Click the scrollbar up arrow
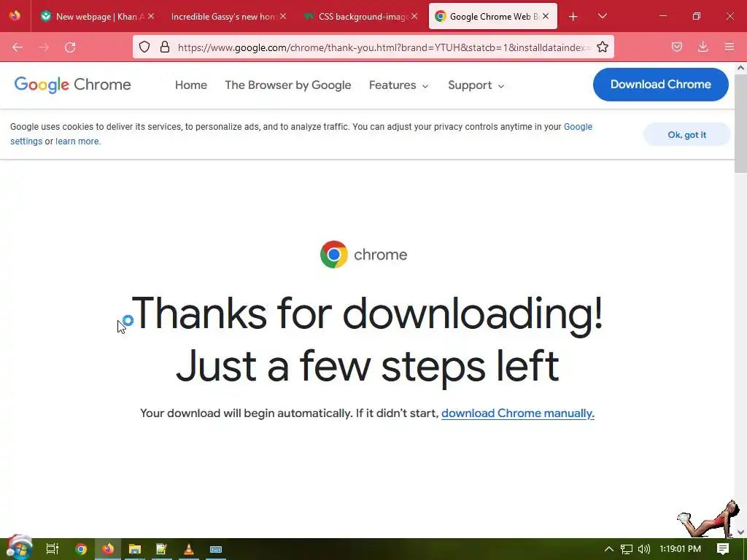The height and width of the screenshot is (560, 747). click(x=740, y=68)
